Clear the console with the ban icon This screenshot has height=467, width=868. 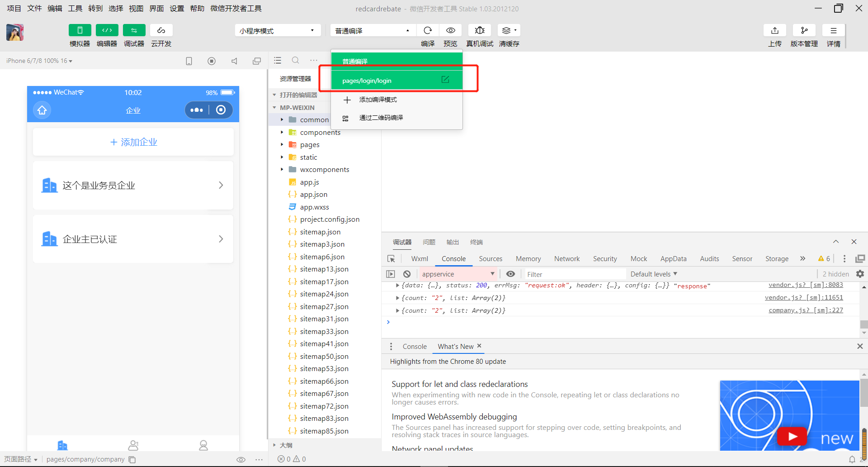point(407,274)
